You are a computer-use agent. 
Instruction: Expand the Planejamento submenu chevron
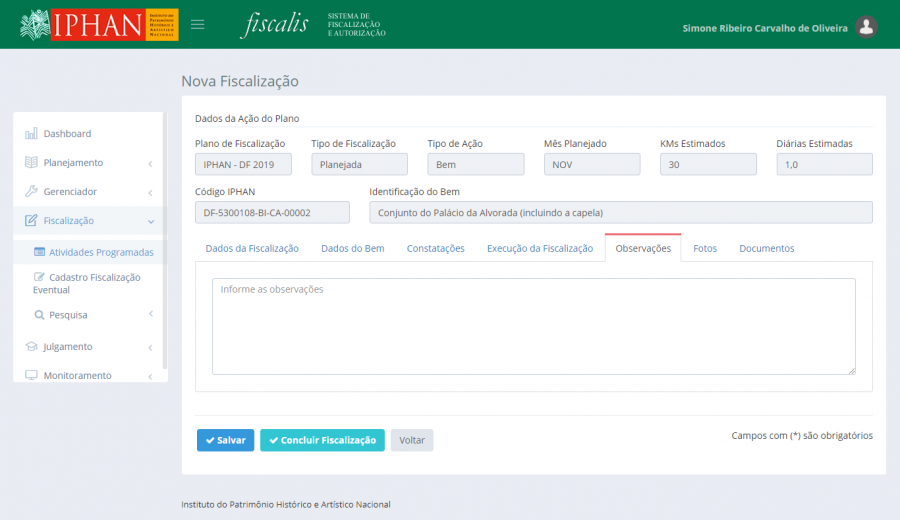click(x=150, y=163)
